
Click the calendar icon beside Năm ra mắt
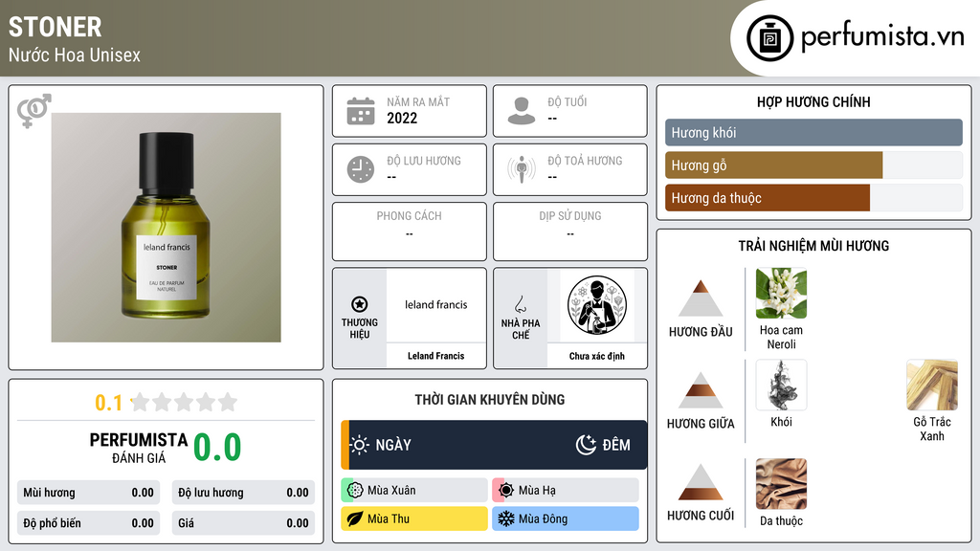(x=361, y=111)
